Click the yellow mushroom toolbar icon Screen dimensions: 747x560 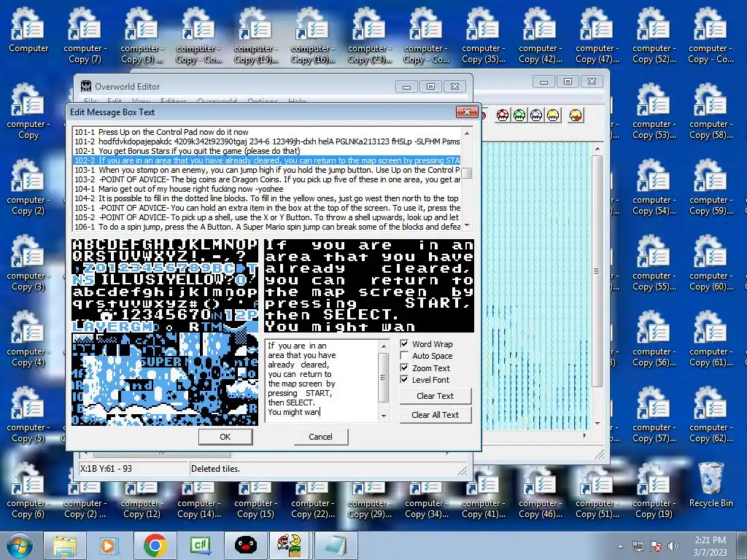553,115
